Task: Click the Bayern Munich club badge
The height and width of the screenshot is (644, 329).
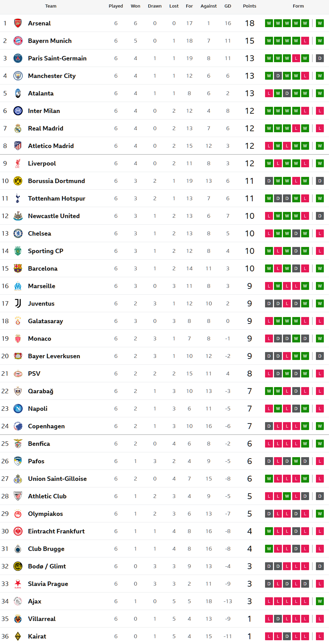Action: (x=18, y=41)
